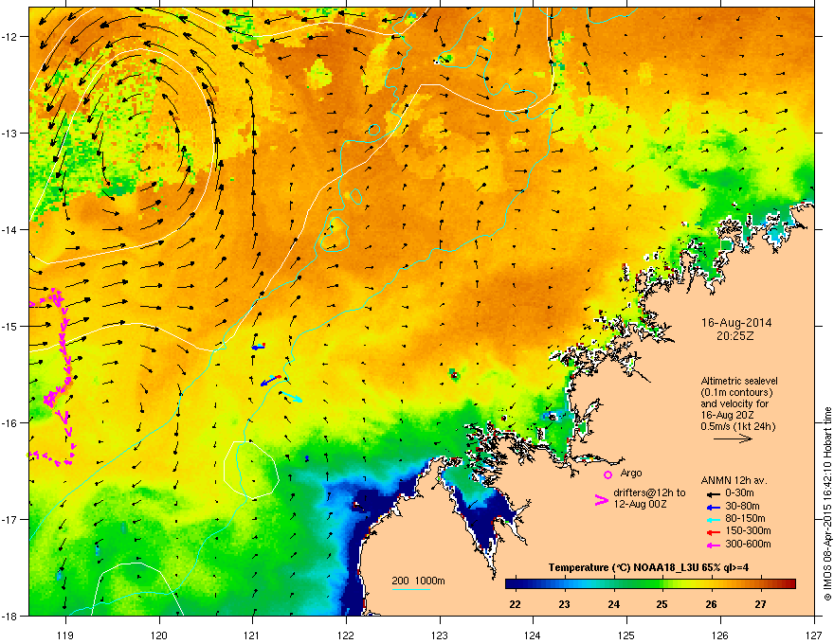Viewport: 834px width, 644px height.
Task: Click the longitude axis label 122
Action: click(x=346, y=635)
